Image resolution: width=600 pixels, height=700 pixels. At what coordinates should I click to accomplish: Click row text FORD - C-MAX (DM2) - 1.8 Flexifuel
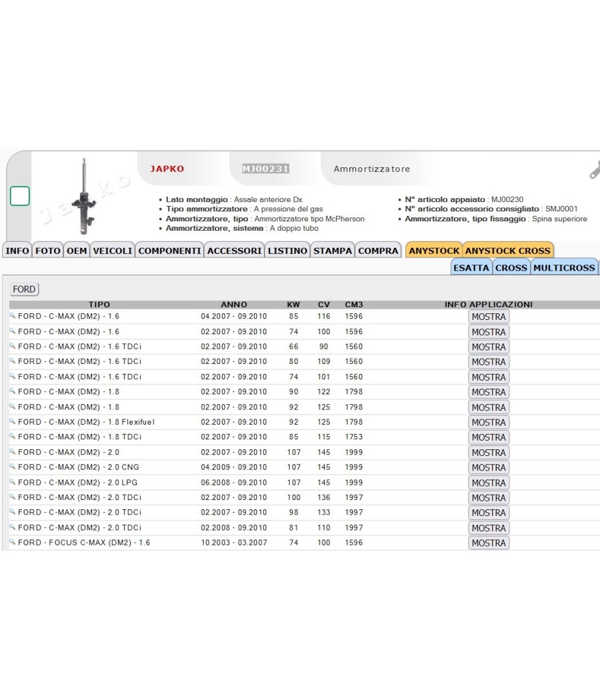[x=86, y=422]
